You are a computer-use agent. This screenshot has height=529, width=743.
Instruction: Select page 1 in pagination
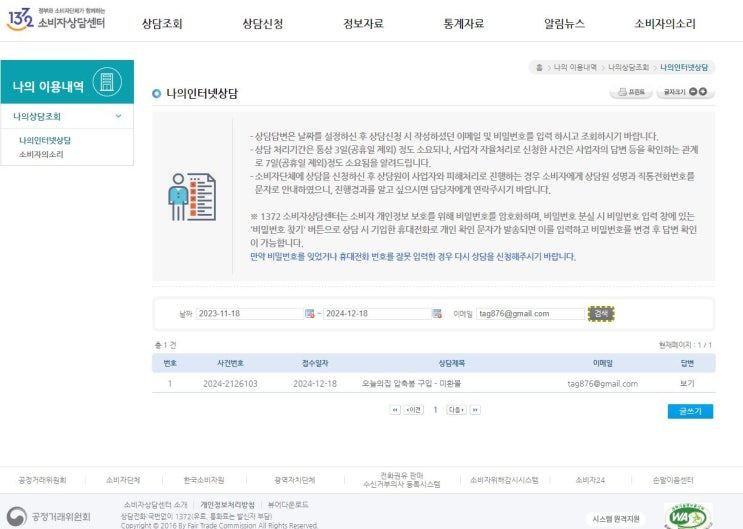pyautogui.click(x=435, y=410)
